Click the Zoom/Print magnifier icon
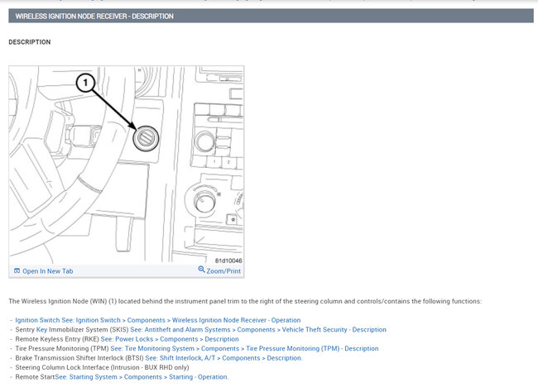The height and width of the screenshot is (392, 538). click(x=201, y=270)
